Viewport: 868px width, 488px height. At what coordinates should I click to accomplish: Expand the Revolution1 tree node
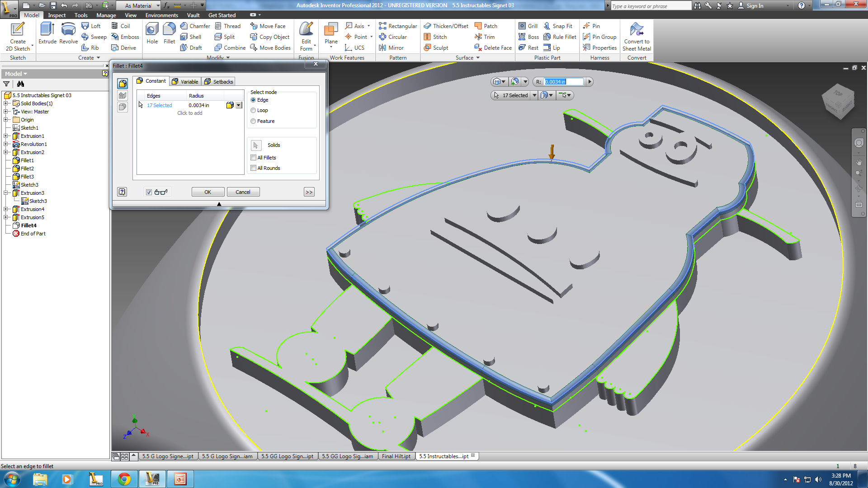(x=6, y=144)
